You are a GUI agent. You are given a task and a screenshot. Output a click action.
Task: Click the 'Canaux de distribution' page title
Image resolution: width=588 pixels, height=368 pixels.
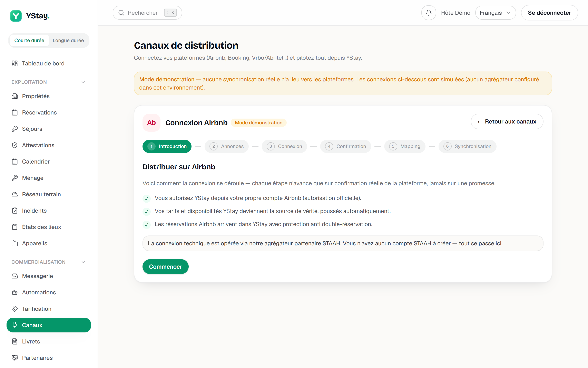point(186,46)
